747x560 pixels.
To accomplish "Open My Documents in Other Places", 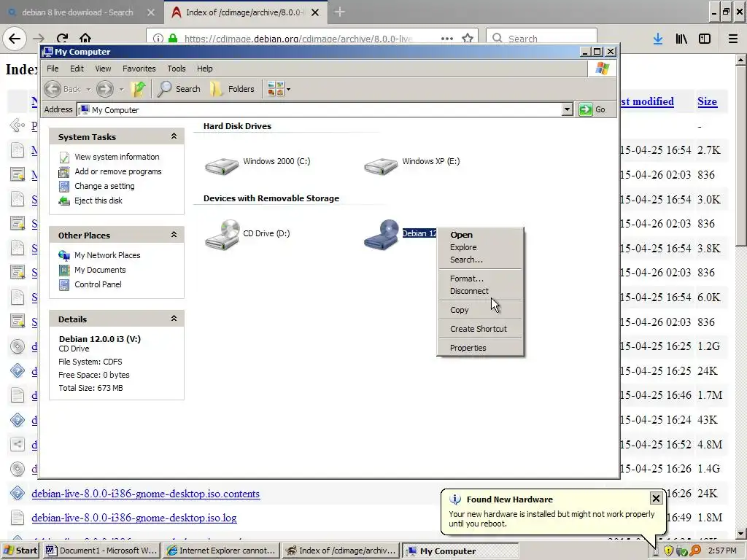I will click(100, 270).
